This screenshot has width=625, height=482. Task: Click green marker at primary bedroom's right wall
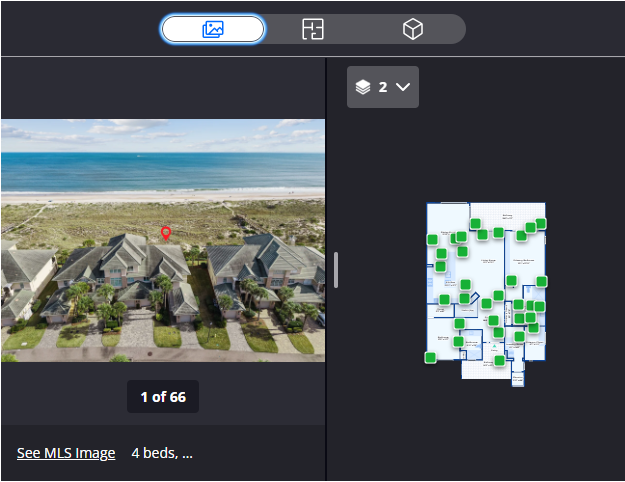tap(542, 281)
